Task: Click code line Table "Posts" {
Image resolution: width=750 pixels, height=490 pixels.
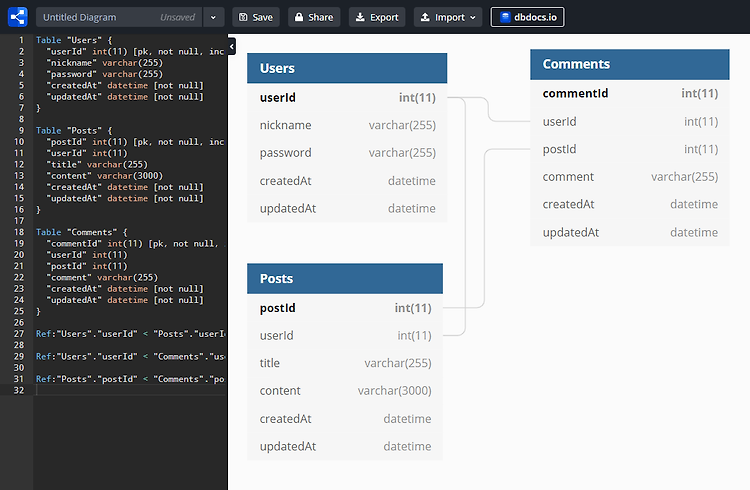Action: pyautogui.click(x=74, y=131)
